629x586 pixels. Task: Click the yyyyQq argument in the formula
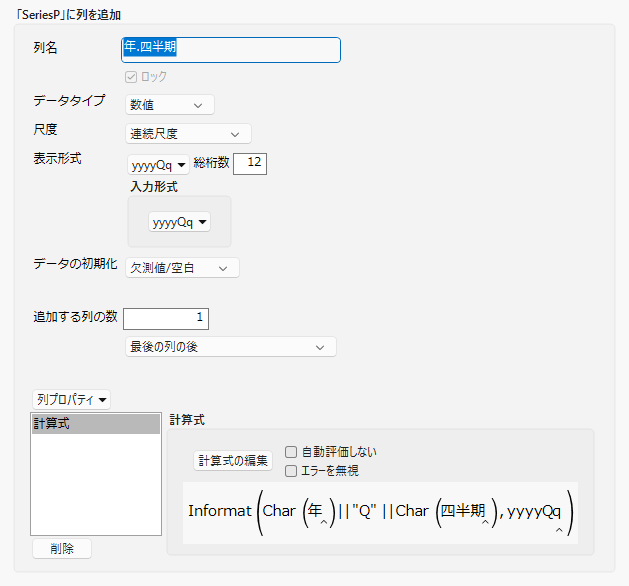[x=534, y=512]
